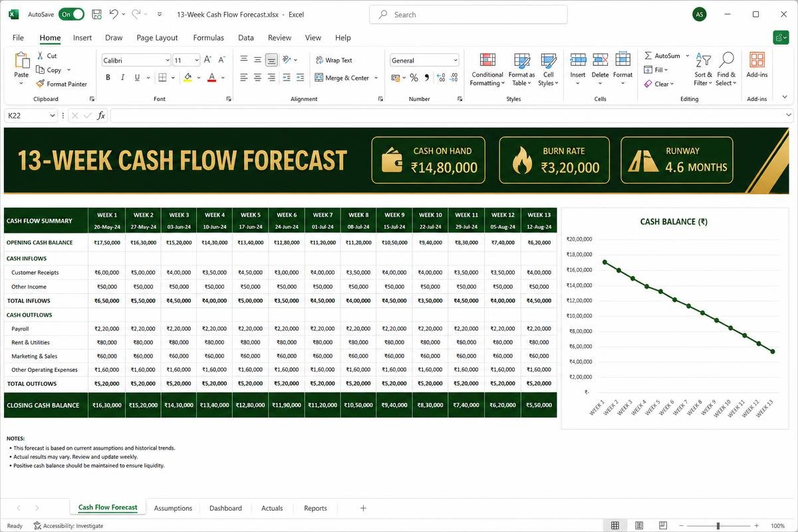
Task: Switch to the Data ribbon tab
Action: (246, 38)
